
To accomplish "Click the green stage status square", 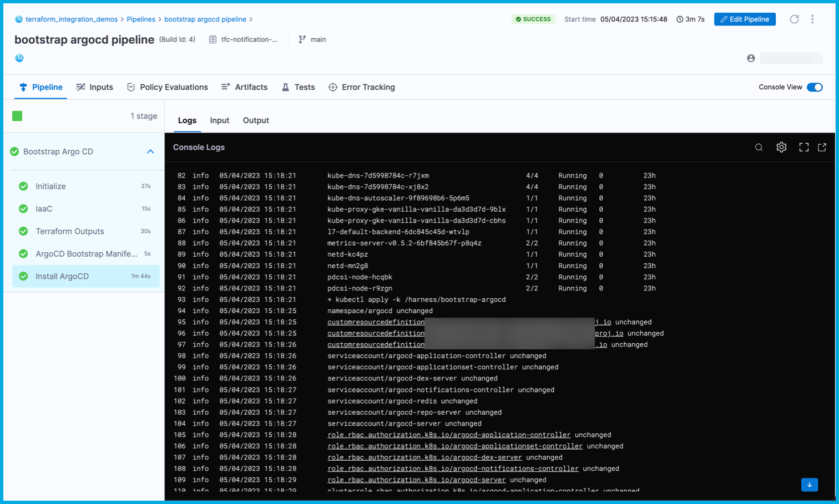I will click(17, 116).
